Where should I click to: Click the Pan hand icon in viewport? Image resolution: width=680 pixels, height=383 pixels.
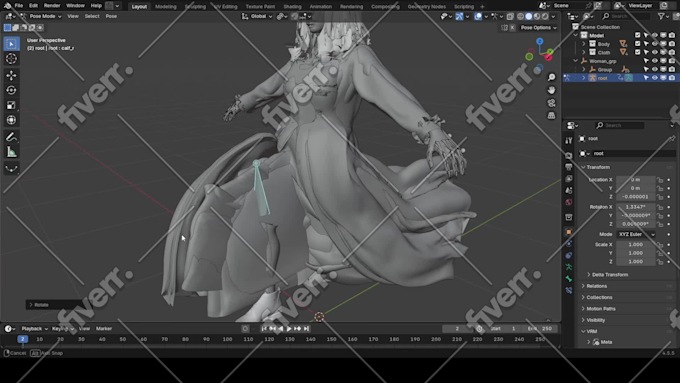[551, 90]
